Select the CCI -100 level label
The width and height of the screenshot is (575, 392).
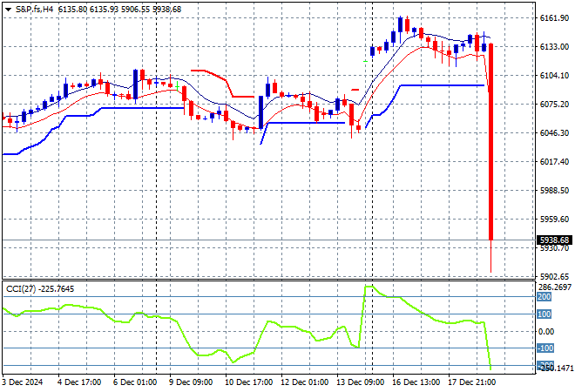[x=544, y=348]
